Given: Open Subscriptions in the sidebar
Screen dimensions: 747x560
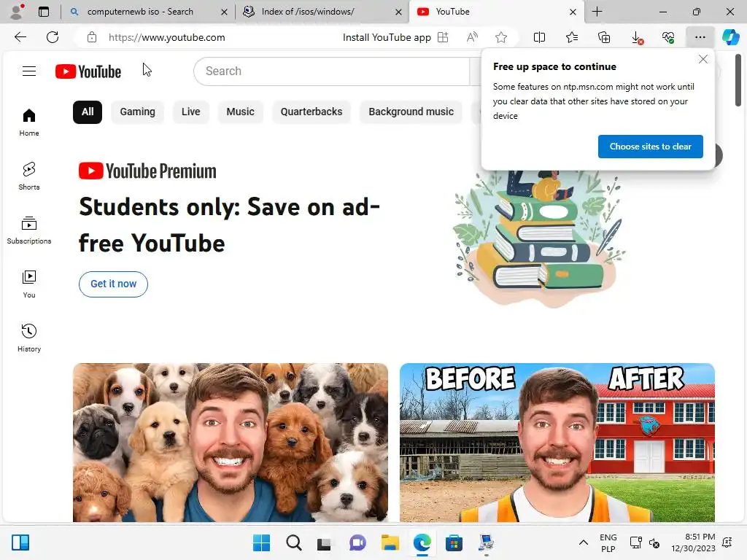Looking at the screenshot, I should [x=29, y=230].
